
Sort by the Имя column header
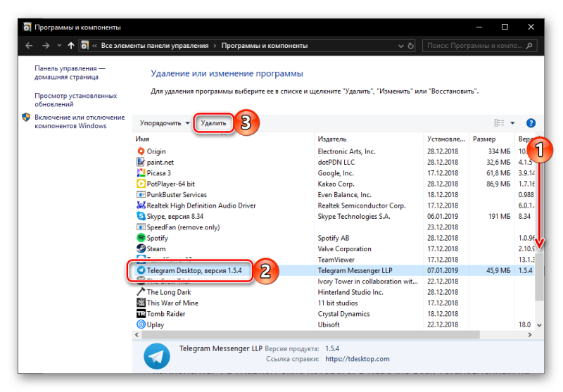(x=142, y=139)
